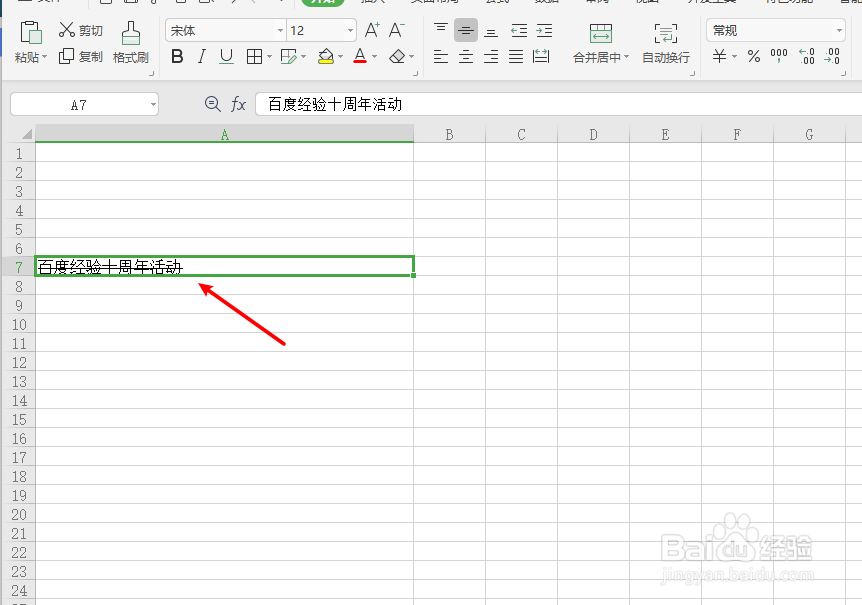
Task: Toggle Italic formatting
Action: pos(202,56)
